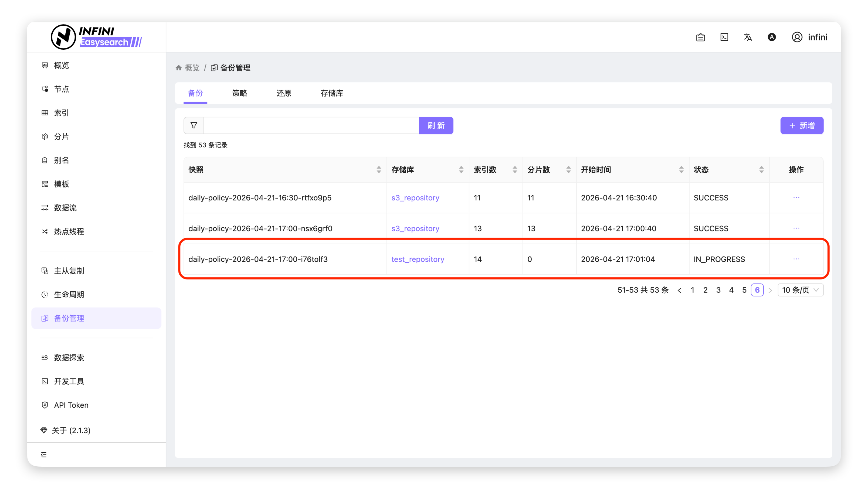
Task: Click the round A theme icon
Action: tap(772, 37)
